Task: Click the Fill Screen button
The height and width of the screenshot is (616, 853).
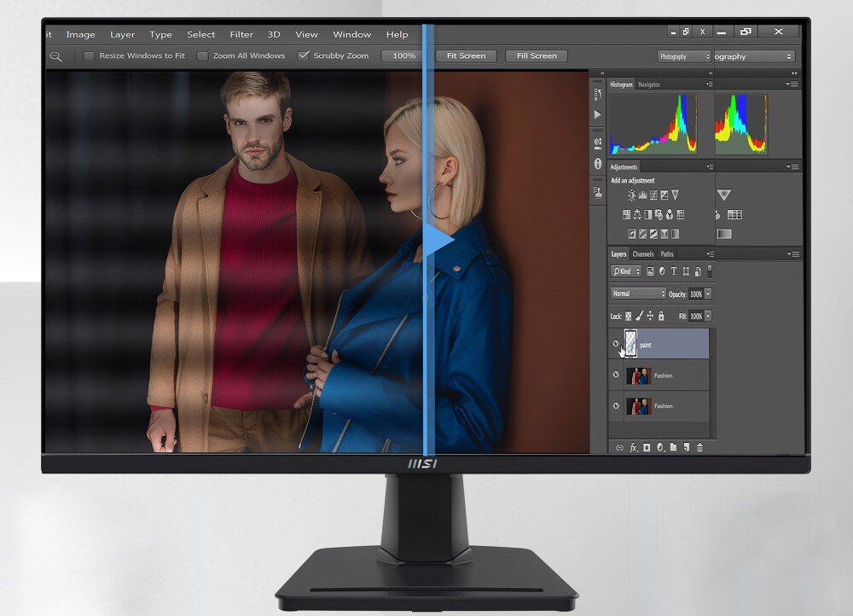Action: [536, 55]
